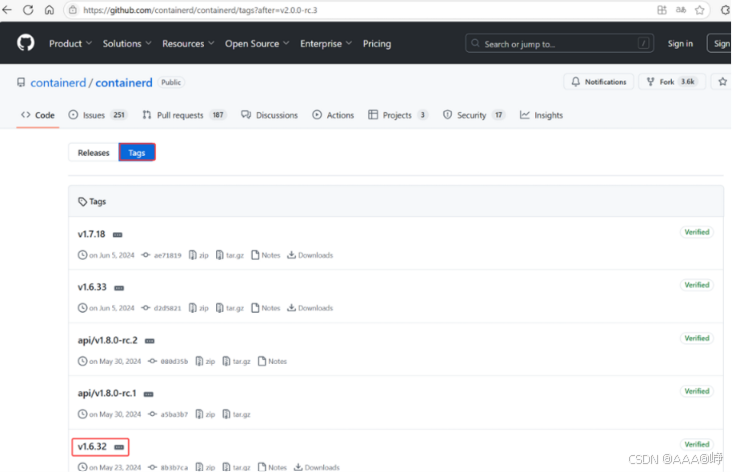The image size is (732, 472).
Task: Reload the page with refresh icon
Action: click(x=28, y=10)
